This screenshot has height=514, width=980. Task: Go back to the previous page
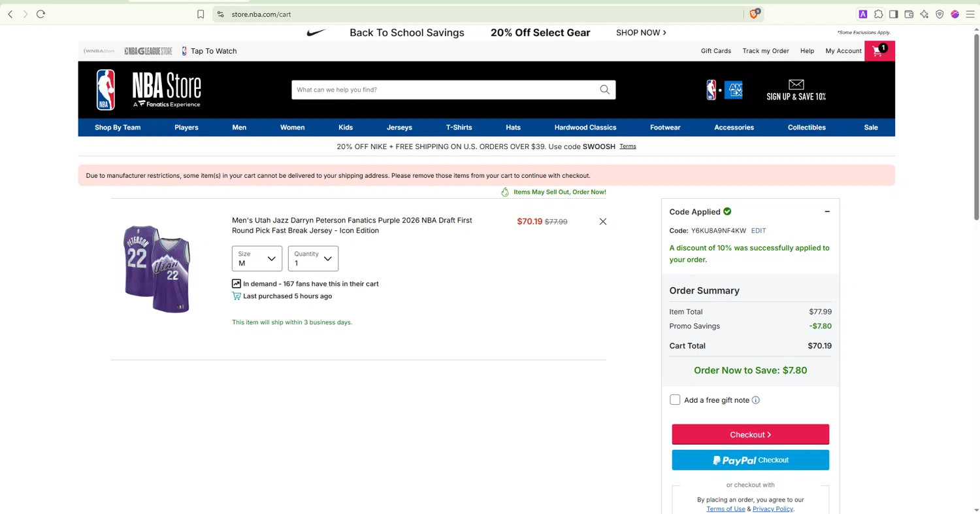[10, 14]
